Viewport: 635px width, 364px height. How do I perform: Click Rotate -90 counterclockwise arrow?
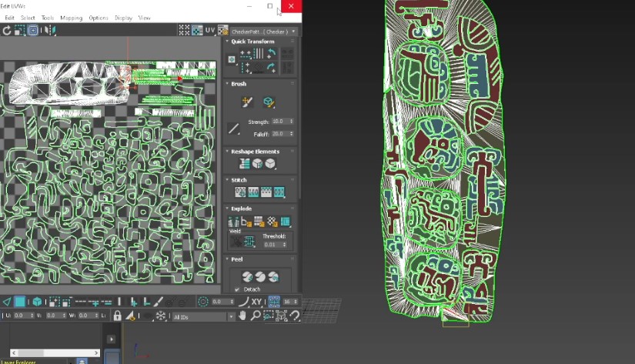pos(272,53)
